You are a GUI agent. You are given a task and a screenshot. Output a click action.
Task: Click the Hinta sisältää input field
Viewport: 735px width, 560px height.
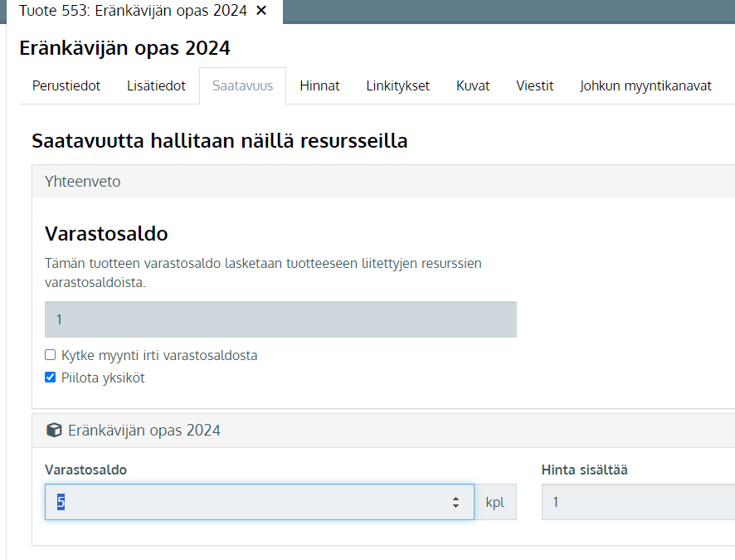[x=639, y=502]
